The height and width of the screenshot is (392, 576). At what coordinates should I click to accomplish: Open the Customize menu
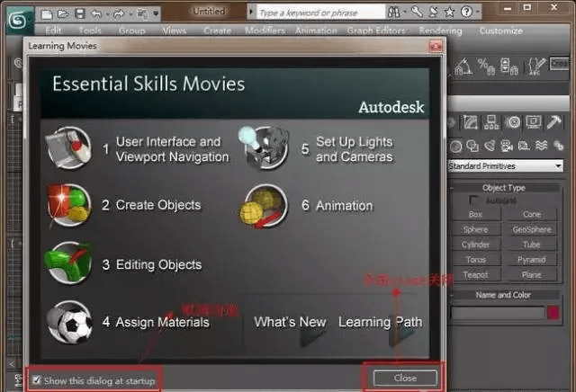coord(500,31)
